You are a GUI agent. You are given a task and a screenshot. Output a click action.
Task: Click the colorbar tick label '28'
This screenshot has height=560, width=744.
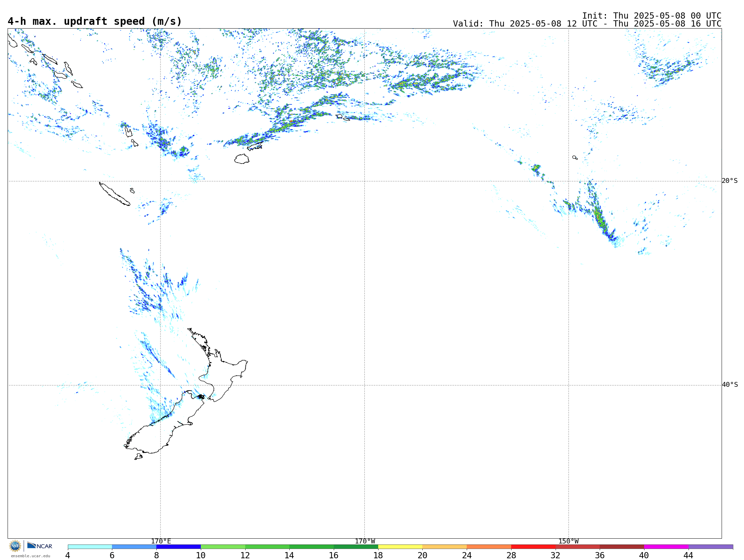[x=511, y=555]
